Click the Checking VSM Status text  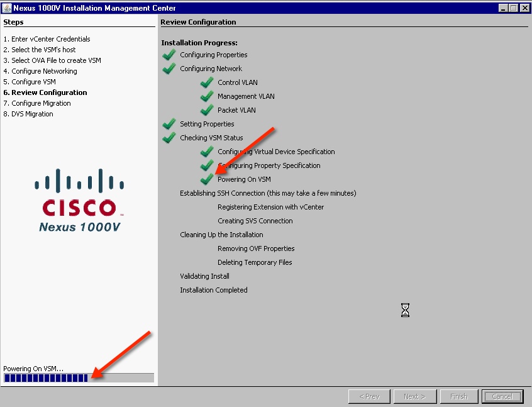[x=211, y=138]
